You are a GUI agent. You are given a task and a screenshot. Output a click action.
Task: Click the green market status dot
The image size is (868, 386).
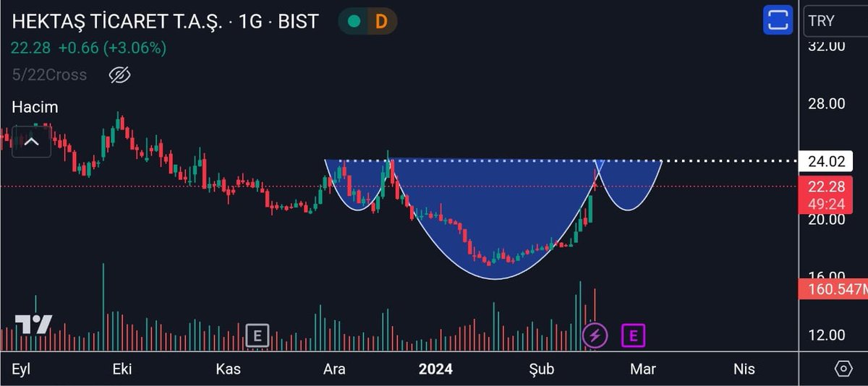pos(354,21)
